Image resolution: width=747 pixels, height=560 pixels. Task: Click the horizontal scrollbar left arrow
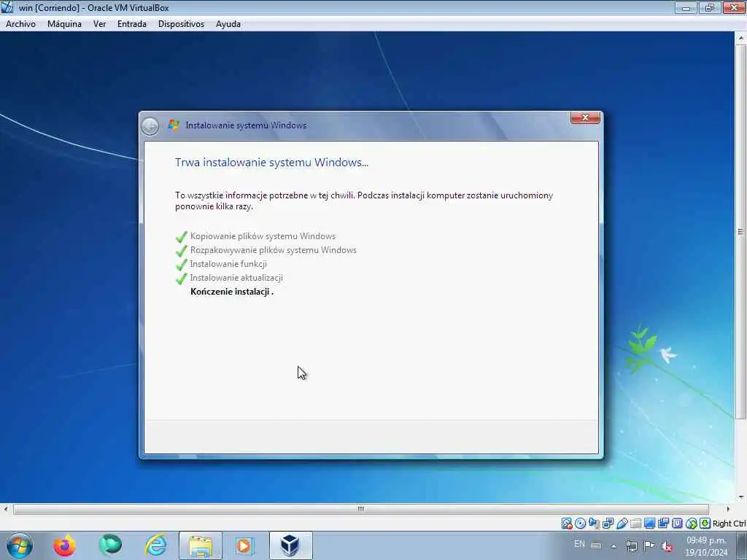coord(6,509)
